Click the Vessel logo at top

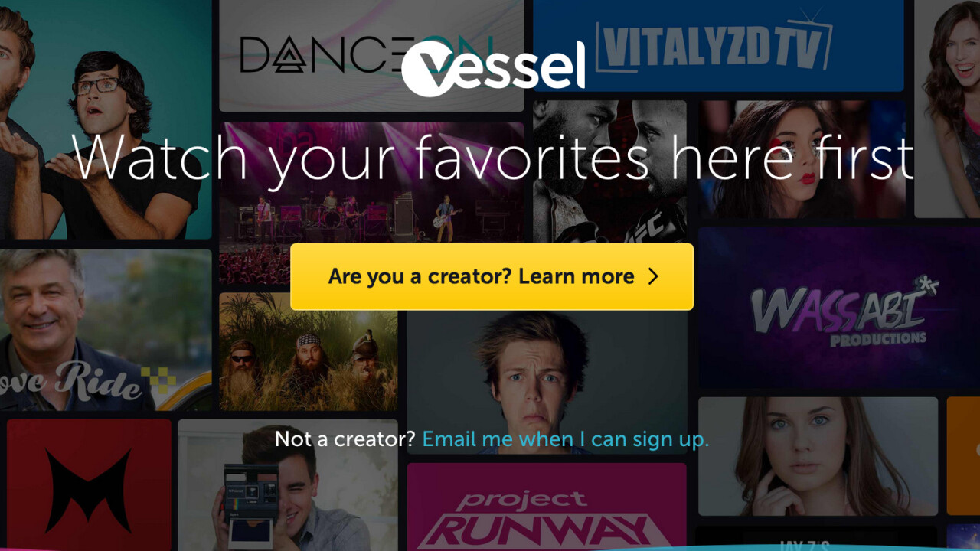pyautogui.click(x=494, y=67)
